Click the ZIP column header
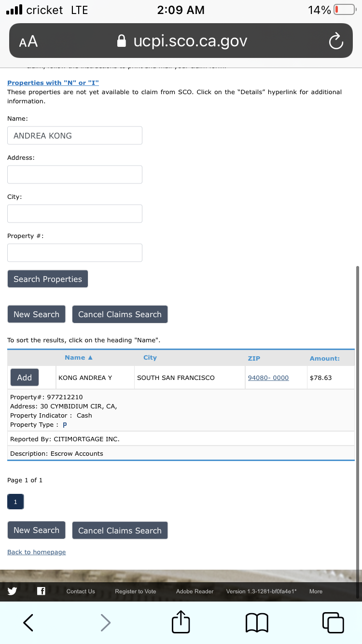 coord(254,358)
